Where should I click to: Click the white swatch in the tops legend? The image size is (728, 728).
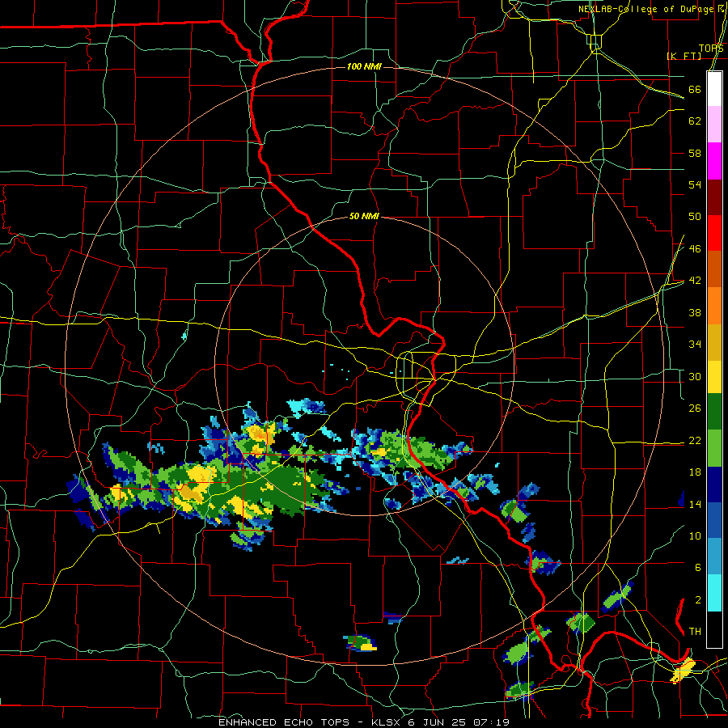(714, 89)
